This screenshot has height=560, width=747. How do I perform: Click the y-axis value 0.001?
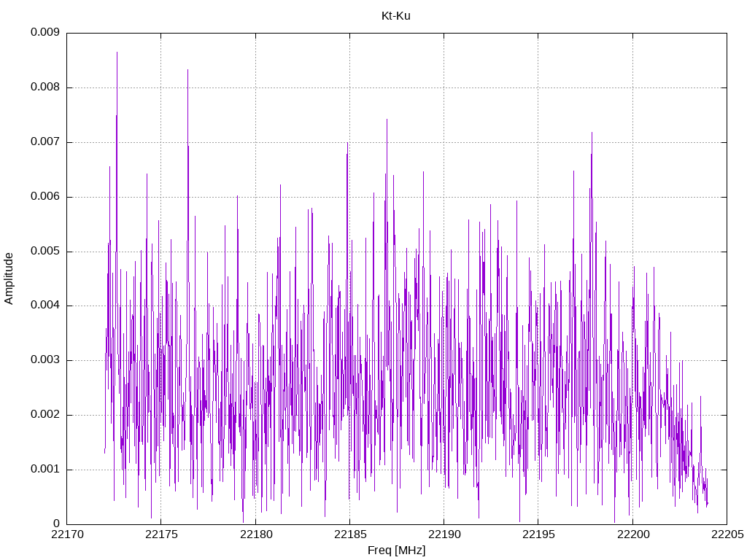[x=45, y=469]
